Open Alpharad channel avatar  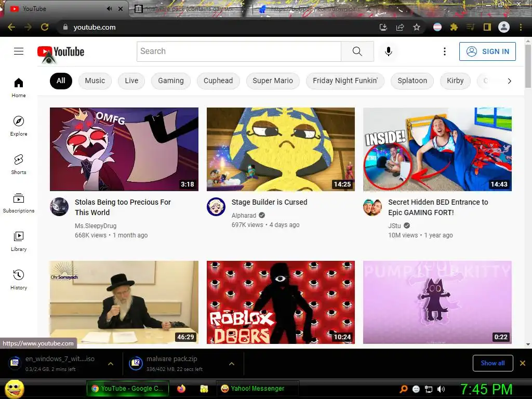click(x=216, y=207)
